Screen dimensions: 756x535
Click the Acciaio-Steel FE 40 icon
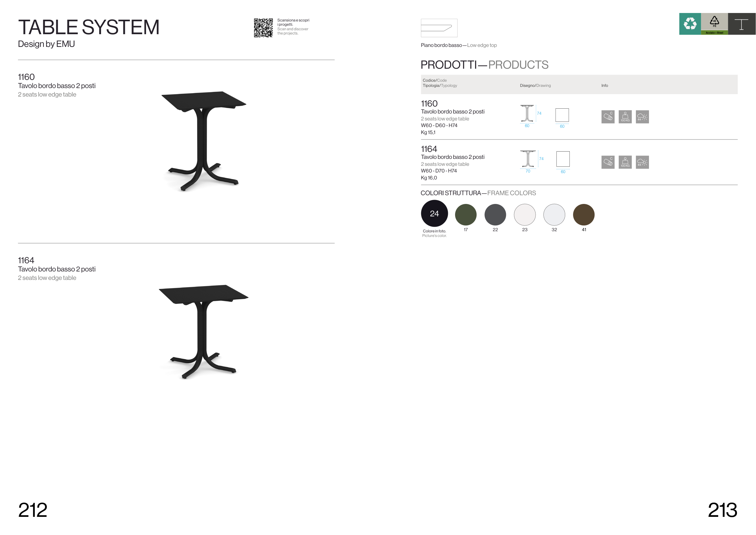[x=714, y=24]
